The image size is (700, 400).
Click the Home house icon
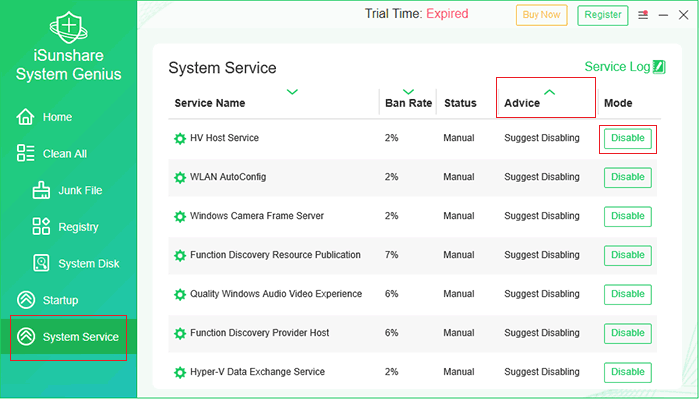pos(25,117)
